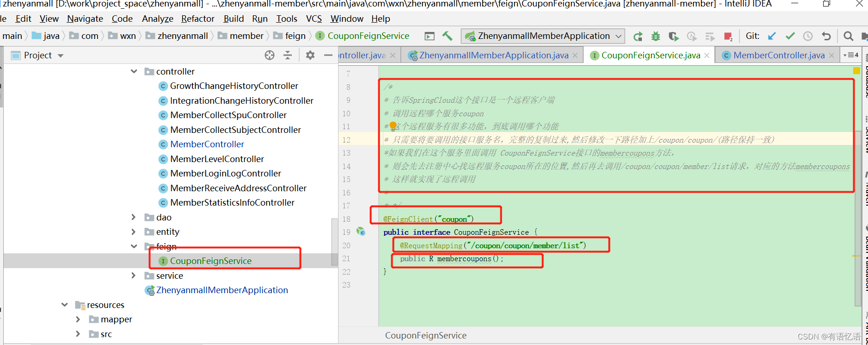Image resolution: width=868 pixels, height=345 pixels.
Task: Open the Help menu
Action: pyautogui.click(x=381, y=19)
